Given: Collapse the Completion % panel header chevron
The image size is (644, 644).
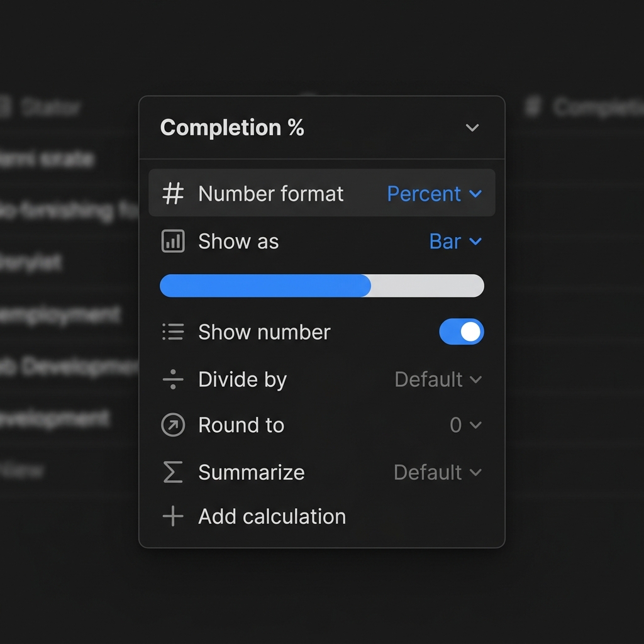Looking at the screenshot, I should [x=472, y=127].
